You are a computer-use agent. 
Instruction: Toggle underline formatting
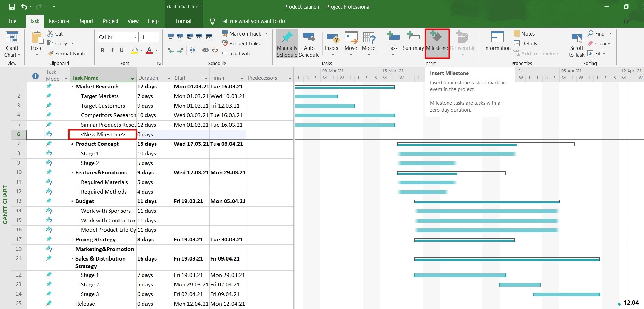[122, 50]
